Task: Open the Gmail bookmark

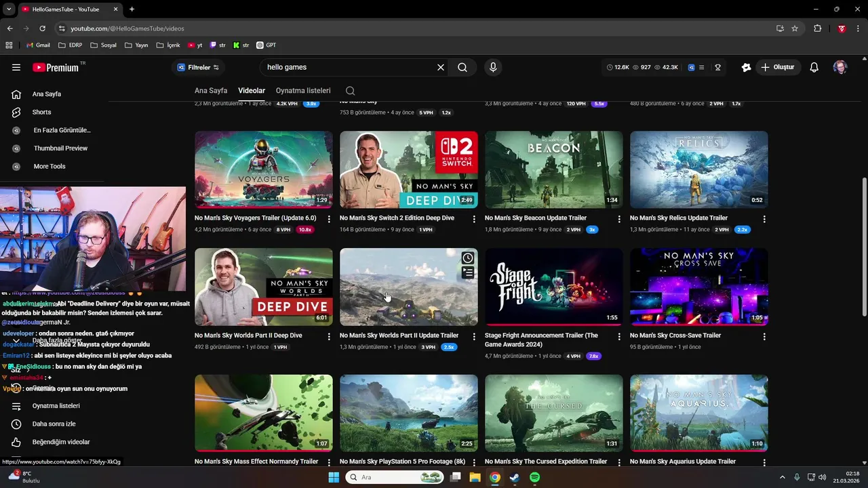Action: pyautogui.click(x=38, y=45)
